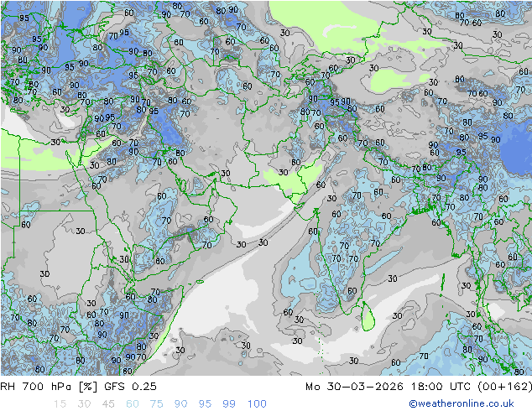532x411 pixels.
Task: Click the legend scale value 90 in the color key
Action: (180, 403)
